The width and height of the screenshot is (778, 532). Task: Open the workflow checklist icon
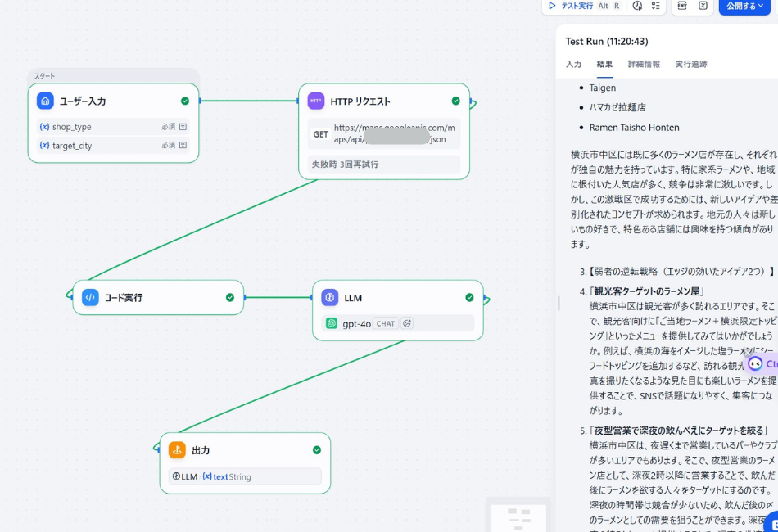(x=655, y=7)
